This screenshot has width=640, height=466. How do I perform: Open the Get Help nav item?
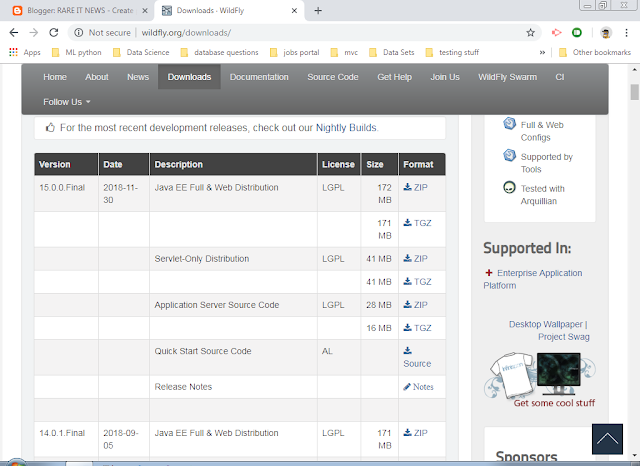pos(394,77)
